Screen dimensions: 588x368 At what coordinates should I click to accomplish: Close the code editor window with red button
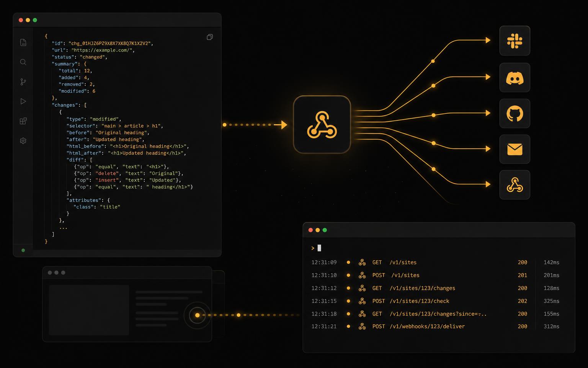coord(21,20)
